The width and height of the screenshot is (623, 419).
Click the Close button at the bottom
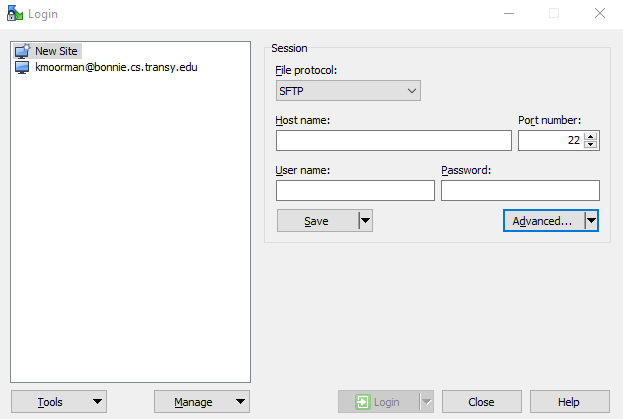(x=481, y=402)
